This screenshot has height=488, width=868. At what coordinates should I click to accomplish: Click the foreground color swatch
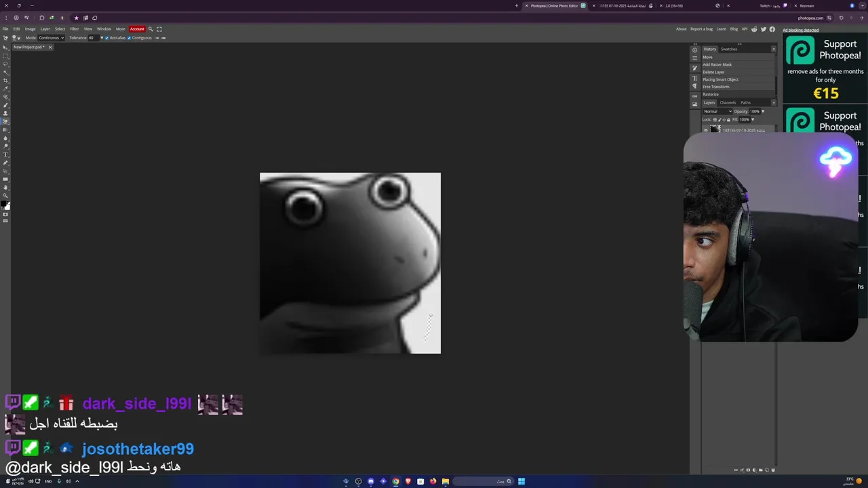(x=3, y=203)
